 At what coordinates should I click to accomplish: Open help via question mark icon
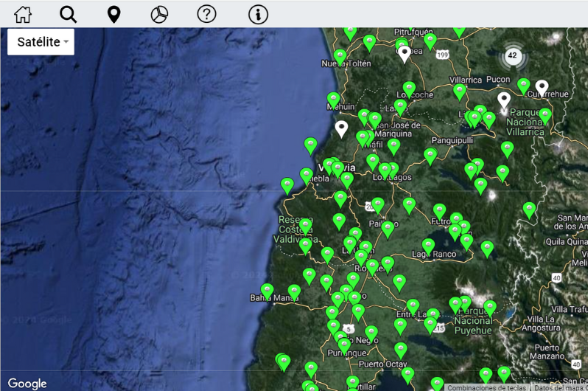[x=206, y=14]
